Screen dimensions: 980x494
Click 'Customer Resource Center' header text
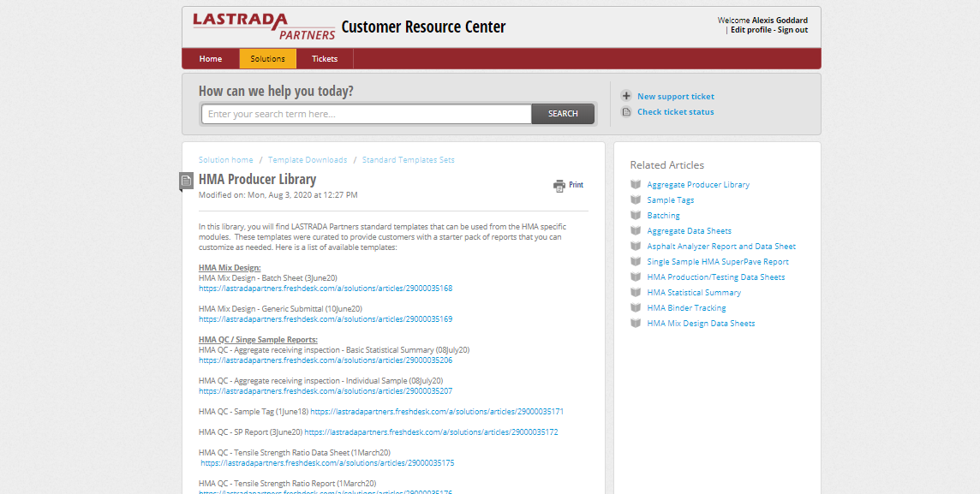coord(423,27)
